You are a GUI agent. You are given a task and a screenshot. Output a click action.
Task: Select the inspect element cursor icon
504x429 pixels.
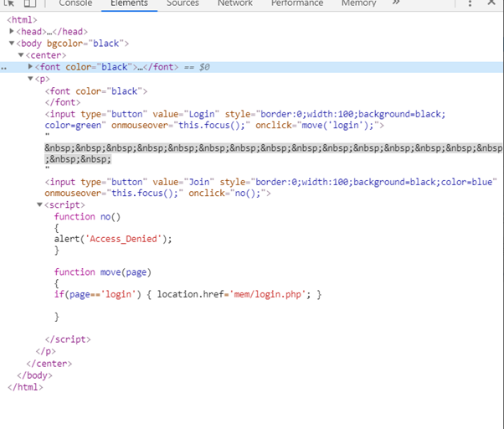tap(9, 3)
